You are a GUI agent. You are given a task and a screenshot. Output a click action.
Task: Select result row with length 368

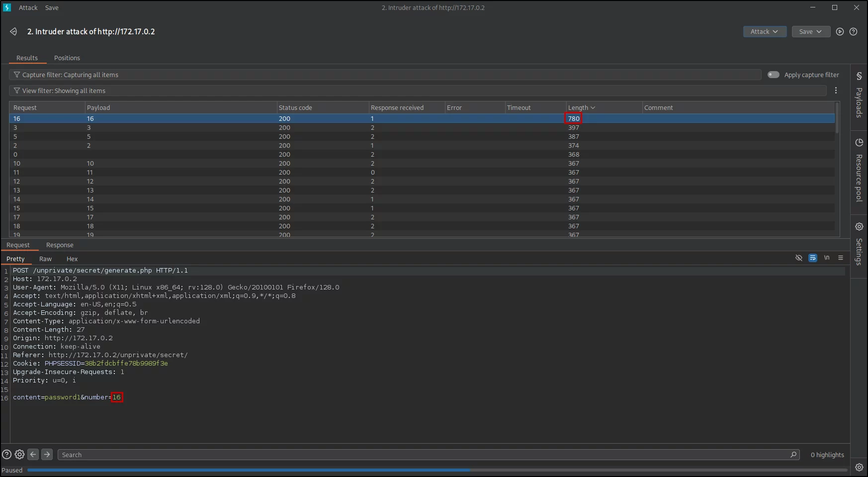[x=422, y=154]
